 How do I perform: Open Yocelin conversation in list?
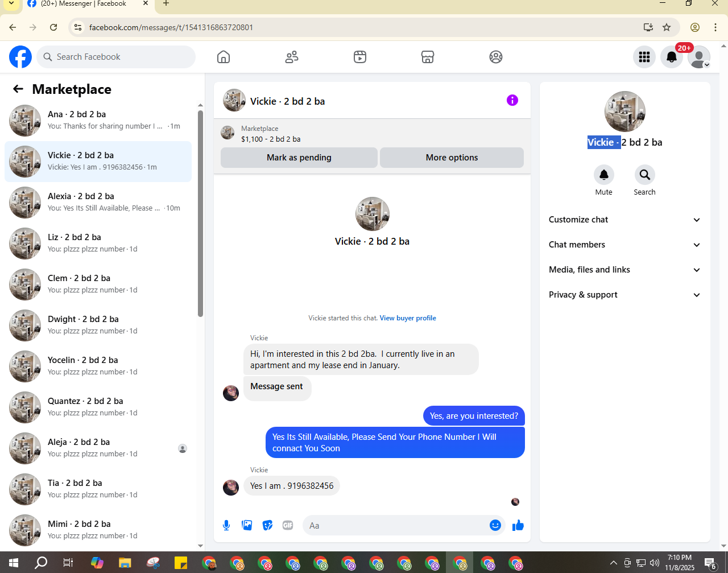pos(98,366)
